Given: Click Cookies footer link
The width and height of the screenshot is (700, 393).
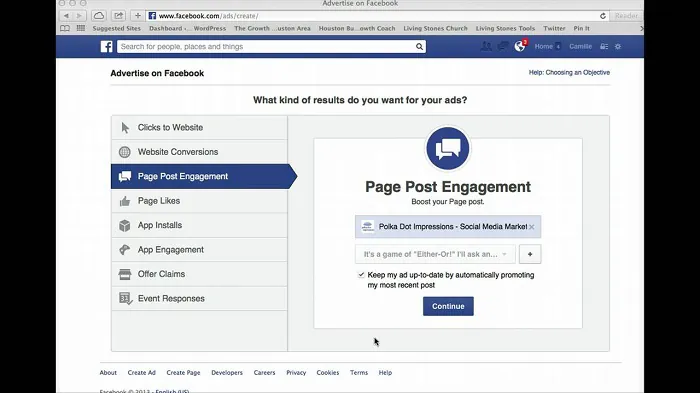Looking at the screenshot, I should [328, 372].
